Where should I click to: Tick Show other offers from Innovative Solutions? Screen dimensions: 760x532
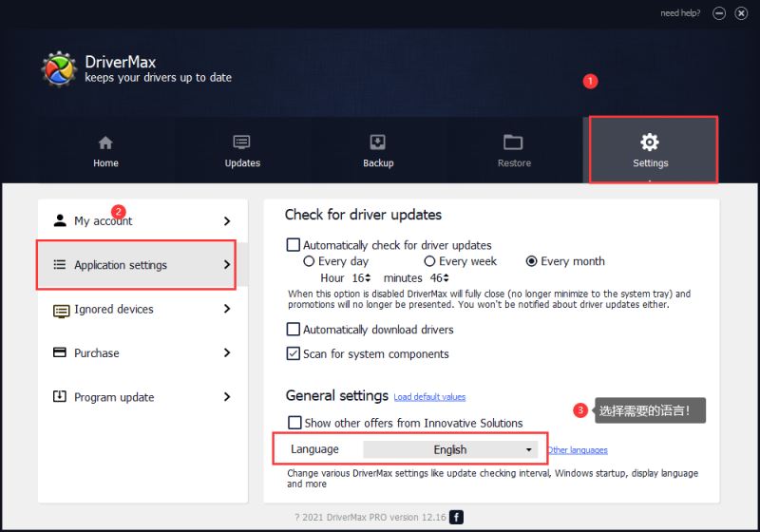[294, 423]
